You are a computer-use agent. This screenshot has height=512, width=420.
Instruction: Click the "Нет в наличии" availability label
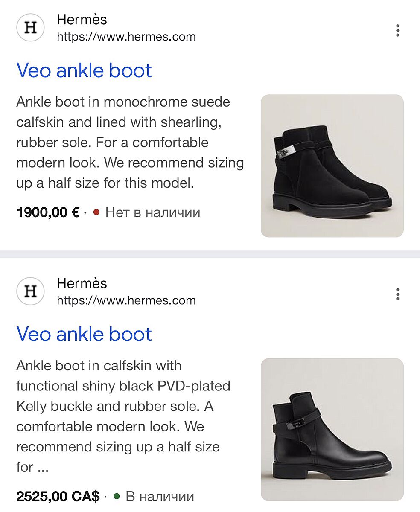(152, 212)
